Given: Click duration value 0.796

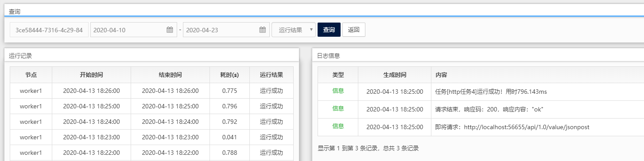Looking at the screenshot, I should (x=230, y=106).
